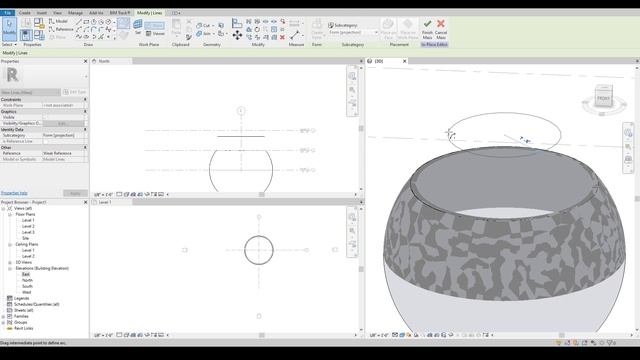Expand the 3D Views node
The width and height of the screenshot is (640, 360).
tap(10, 262)
